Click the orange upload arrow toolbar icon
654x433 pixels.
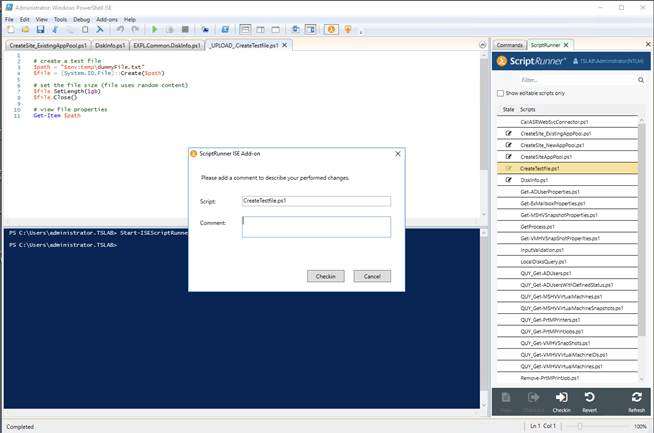click(x=348, y=30)
